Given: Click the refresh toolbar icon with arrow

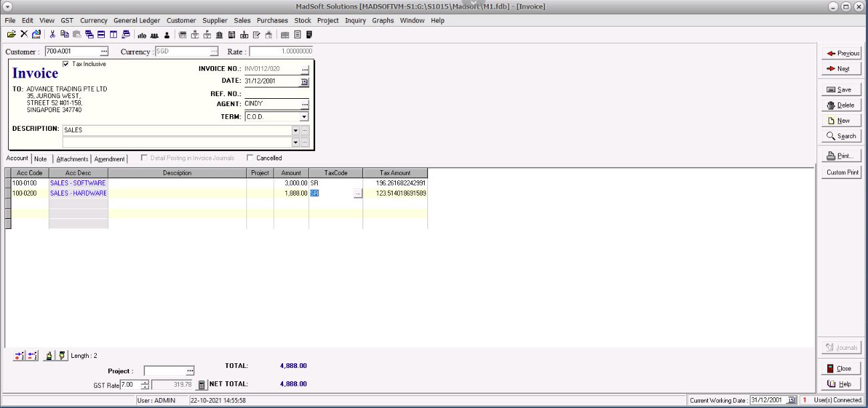Looking at the screenshot, I should coord(36,33).
